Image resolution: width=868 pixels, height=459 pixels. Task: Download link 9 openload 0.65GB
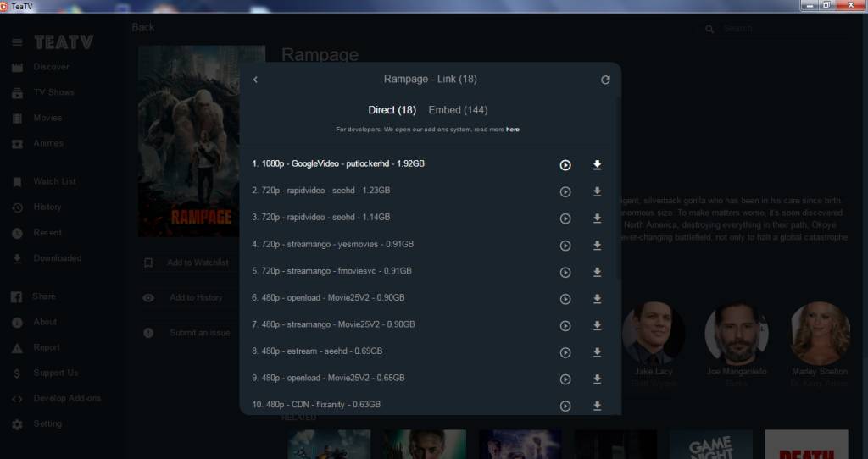(x=598, y=379)
